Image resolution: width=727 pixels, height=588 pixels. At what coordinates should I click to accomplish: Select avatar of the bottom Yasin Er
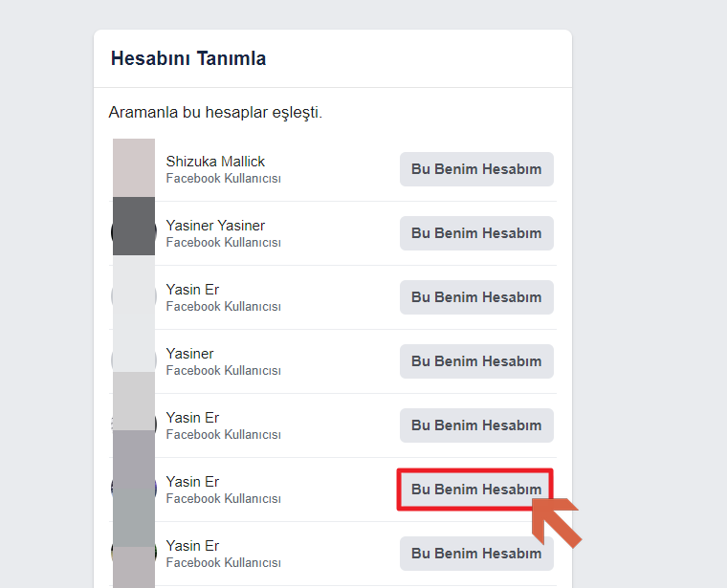pos(134,553)
